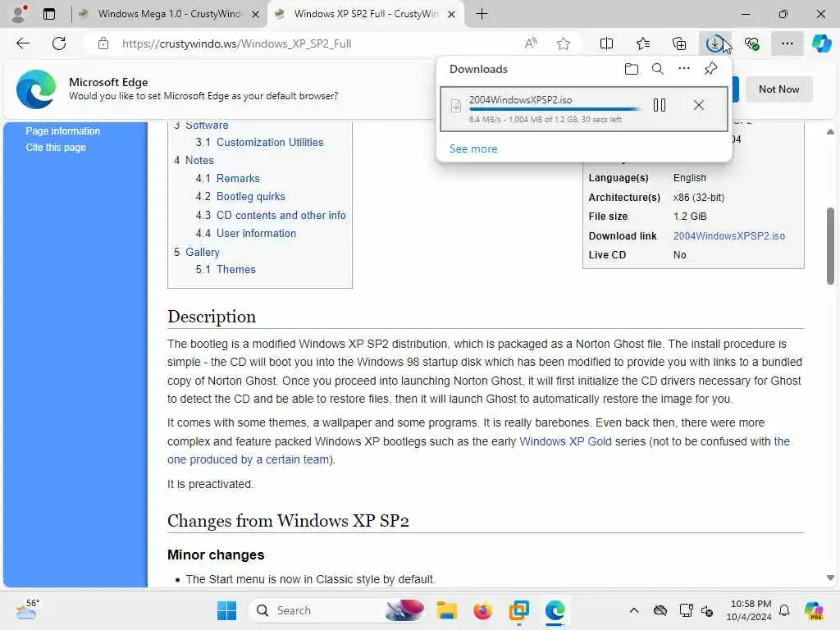This screenshot has height=630, width=840.
Task: Open clock and date 10:58 PM
Action: [749, 610]
